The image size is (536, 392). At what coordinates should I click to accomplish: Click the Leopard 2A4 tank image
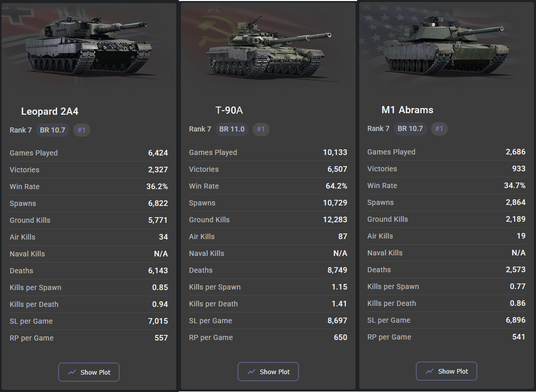(x=89, y=46)
